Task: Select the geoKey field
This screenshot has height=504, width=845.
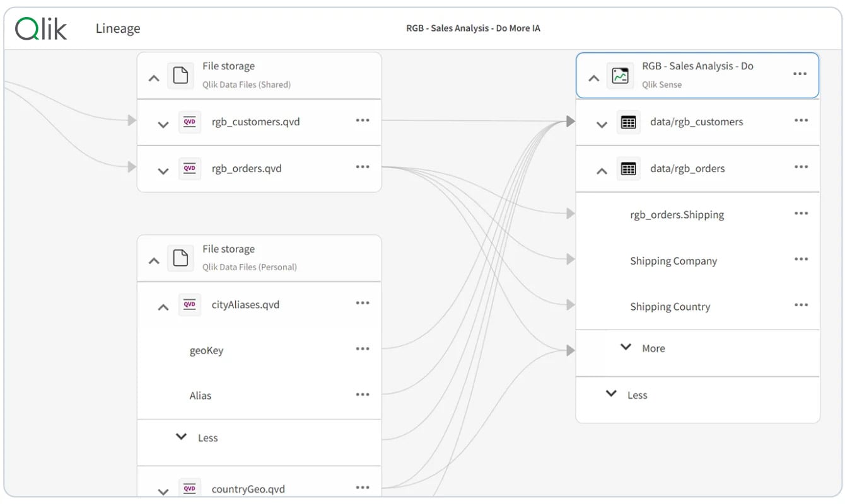Action: tap(206, 351)
